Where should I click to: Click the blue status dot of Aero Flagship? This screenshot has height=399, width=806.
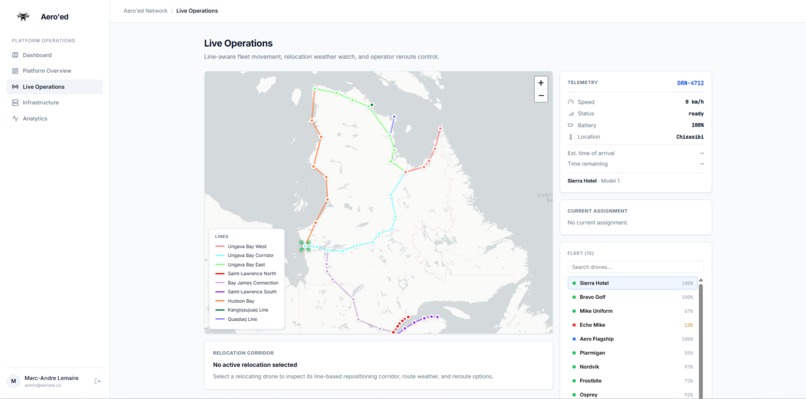tap(574, 339)
